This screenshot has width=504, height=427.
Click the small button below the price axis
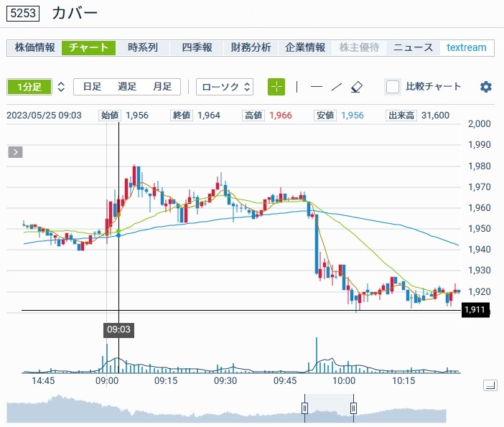point(490,385)
